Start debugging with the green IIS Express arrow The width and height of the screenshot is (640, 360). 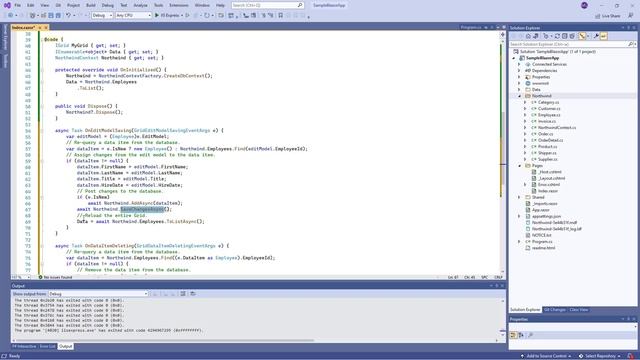point(156,15)
